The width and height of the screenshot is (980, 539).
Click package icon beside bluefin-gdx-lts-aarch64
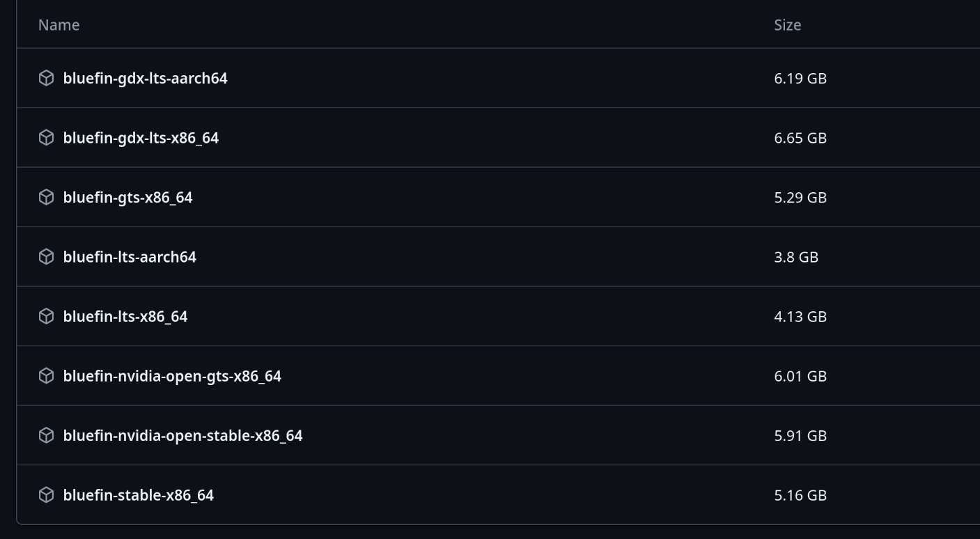coord(46,78)
